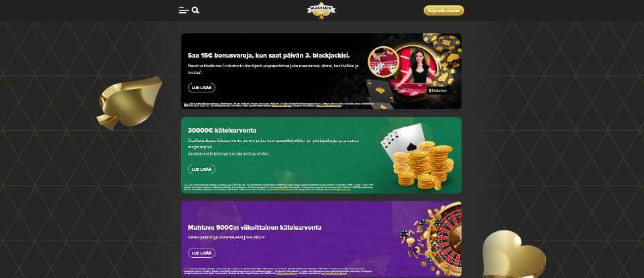The width and height of the screenshot is (644, 278).
Task: Click the Blackjack spade logo in header
Action: (321, 11)
